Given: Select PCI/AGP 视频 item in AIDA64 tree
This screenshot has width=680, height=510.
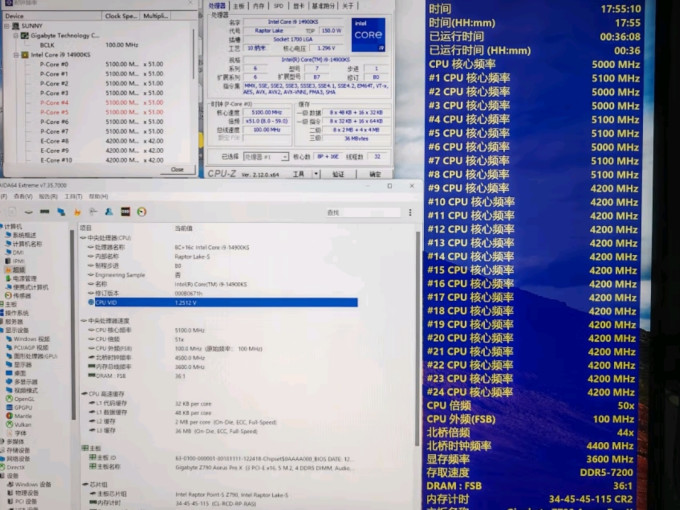Looking at the screenshot, I should [x=27, y=347].
